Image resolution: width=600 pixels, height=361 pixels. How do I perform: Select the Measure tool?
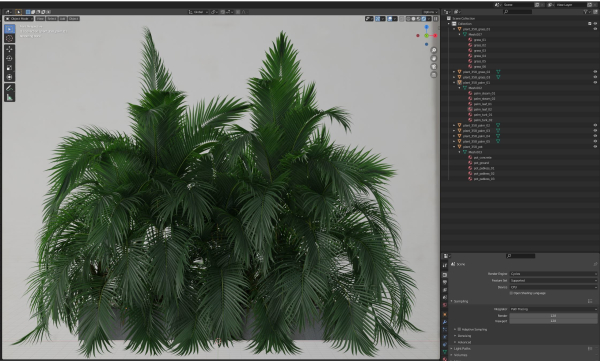[x=10, y=97]
